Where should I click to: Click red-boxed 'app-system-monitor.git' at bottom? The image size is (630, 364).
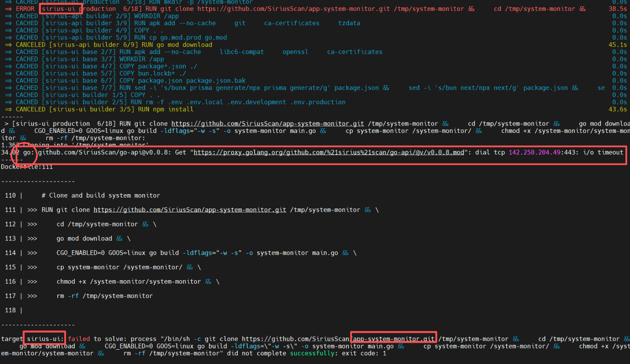(393, 339)
